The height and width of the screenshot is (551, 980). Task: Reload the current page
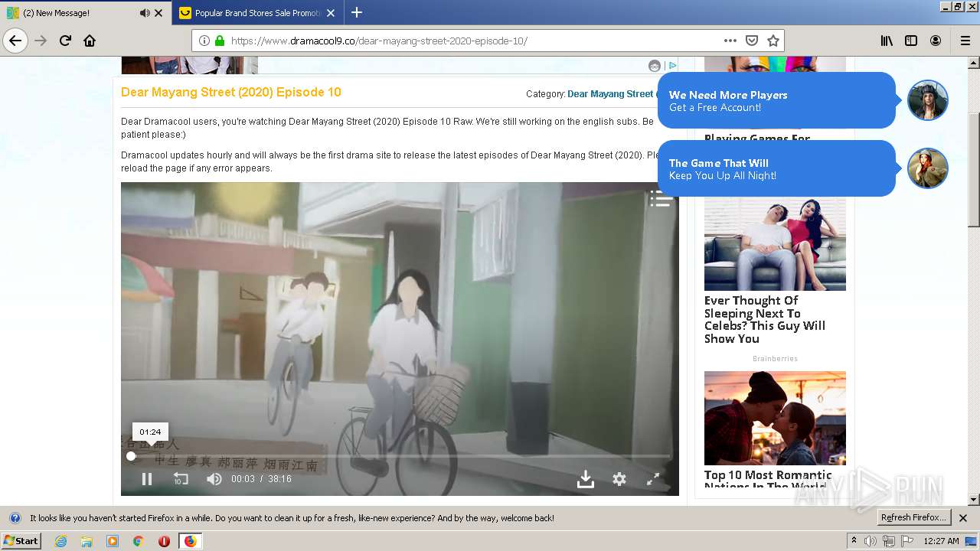pyautogui.click(x=66, y=41)
